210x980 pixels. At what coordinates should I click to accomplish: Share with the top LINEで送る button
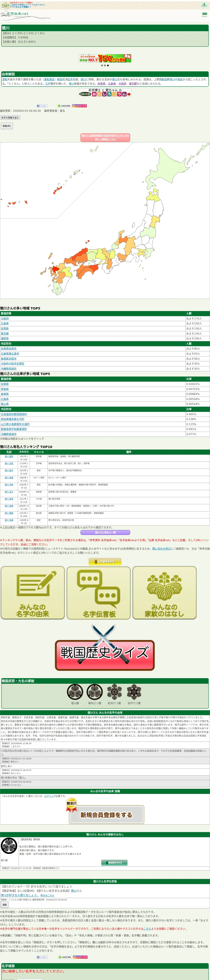(x=64, y=106)
